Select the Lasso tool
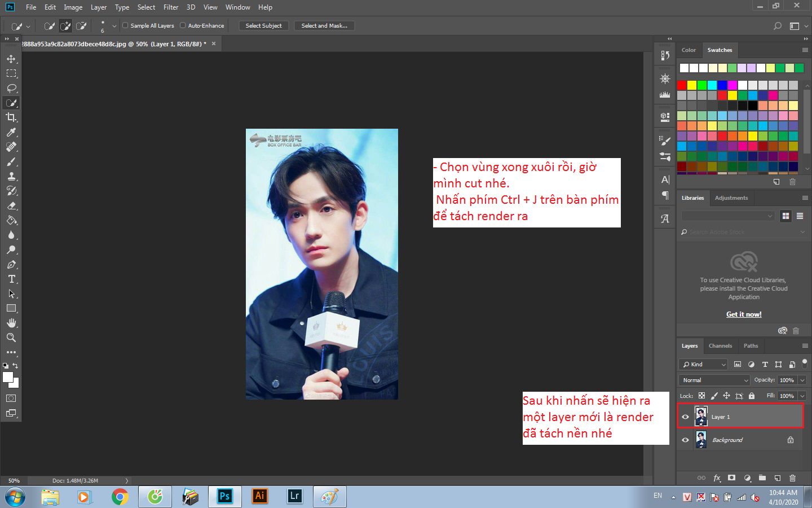812x508 pixels. pyautogui.click(x=11, y=88)
